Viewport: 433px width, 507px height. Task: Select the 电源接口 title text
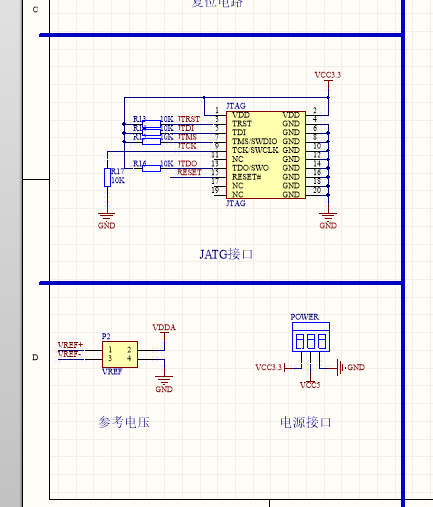pyautogui.click(x=306, y=422)
